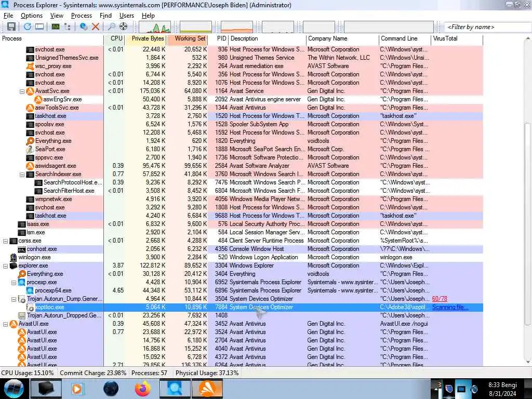Sort by the Process column header
This screenshot has height=399, width=532.
tap(52, 38)
